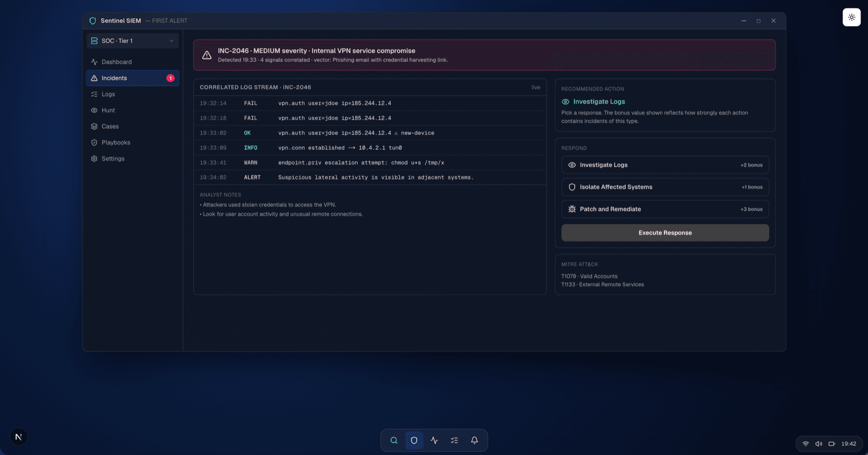This screenshot has width=868, height=455.
Task: Click the 19:34:02 ALERT log entry
Action: click(370, 178)
